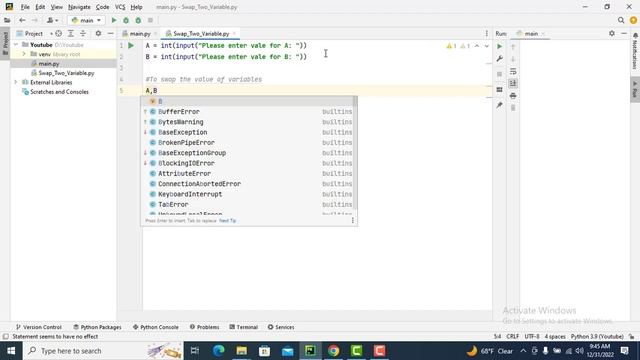Open the Terminal tool window

coord(243,327)
